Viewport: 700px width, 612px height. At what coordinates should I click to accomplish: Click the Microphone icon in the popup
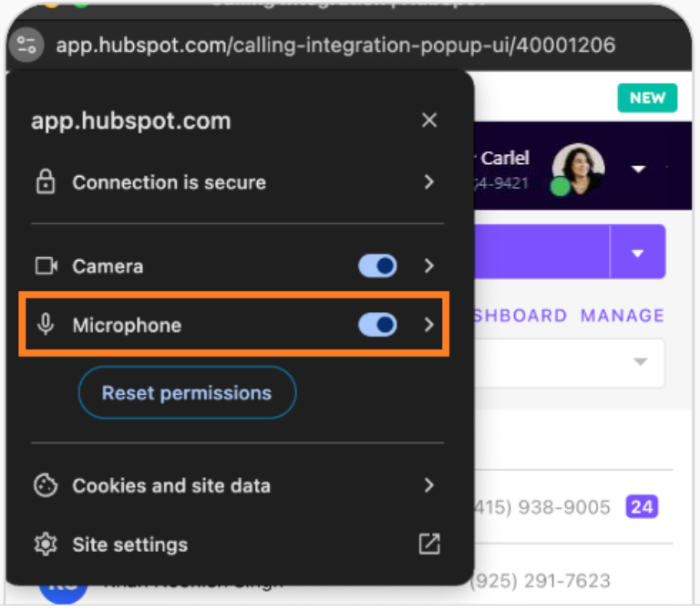pos(46,325)
